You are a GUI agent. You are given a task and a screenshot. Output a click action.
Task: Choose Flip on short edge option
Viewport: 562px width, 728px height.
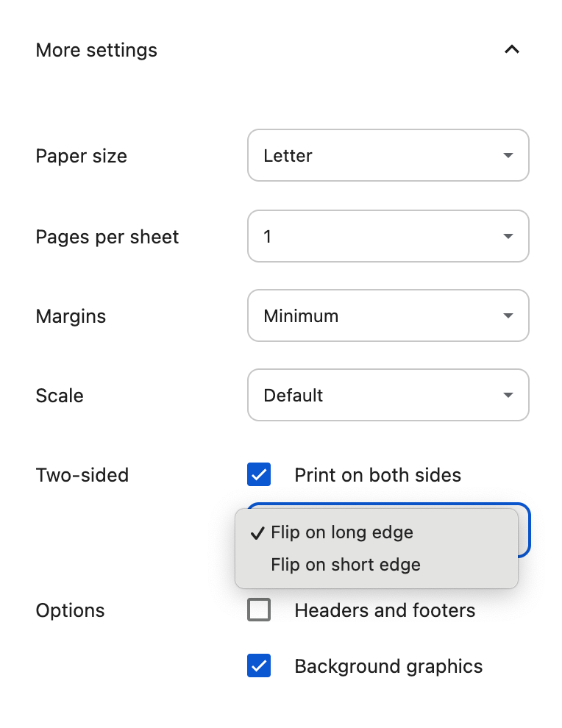[x=346, y=565]
